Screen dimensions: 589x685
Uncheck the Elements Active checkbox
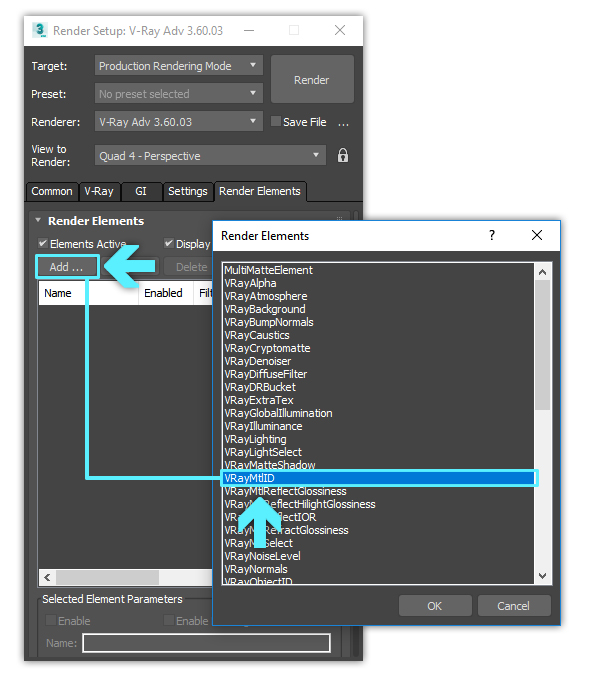point(43,243)
